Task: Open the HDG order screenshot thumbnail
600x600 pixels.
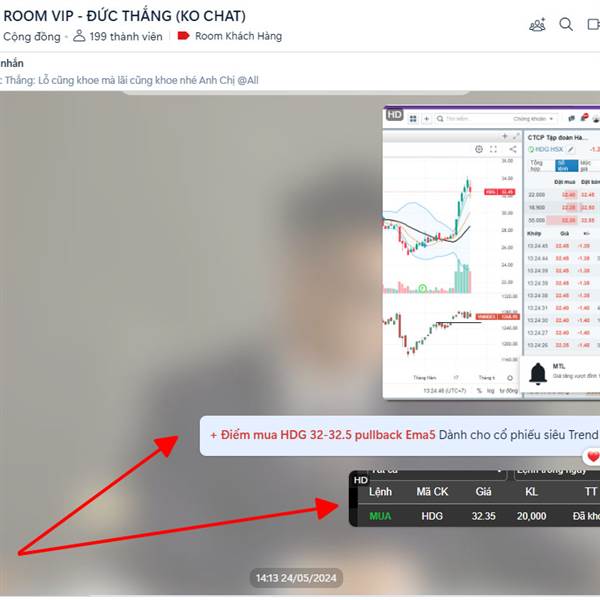Action: 475,499
